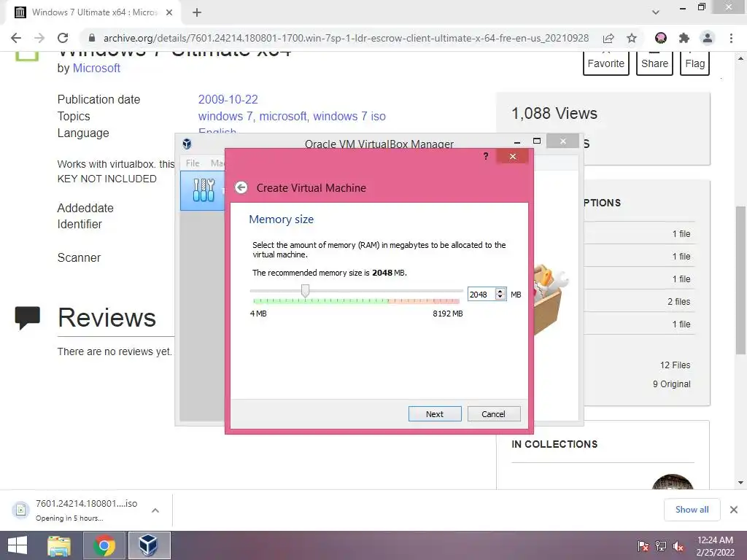
Task: Click the help question mark in wizard
Action: click(x=485, y=156)
